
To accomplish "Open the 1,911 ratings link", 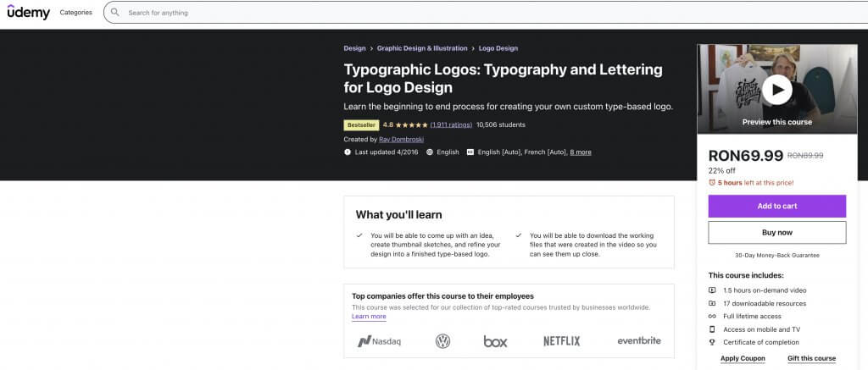I will coord(451,125).
